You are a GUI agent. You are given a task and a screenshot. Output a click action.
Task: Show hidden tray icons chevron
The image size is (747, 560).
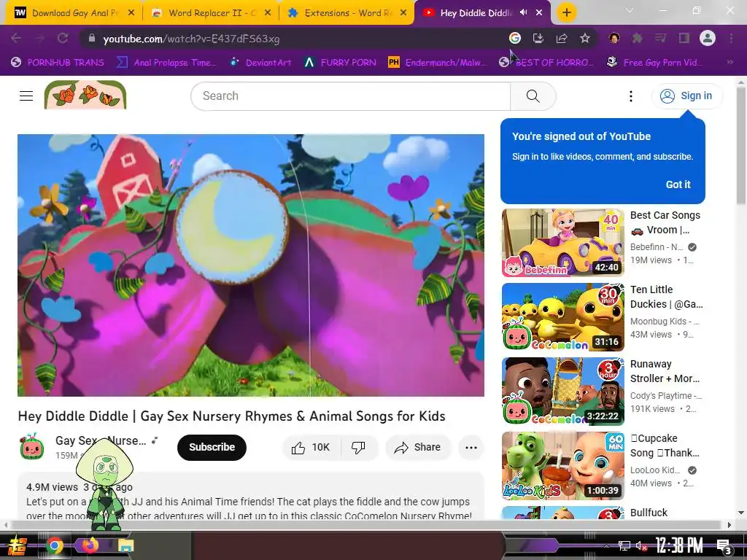pos(606,545)
